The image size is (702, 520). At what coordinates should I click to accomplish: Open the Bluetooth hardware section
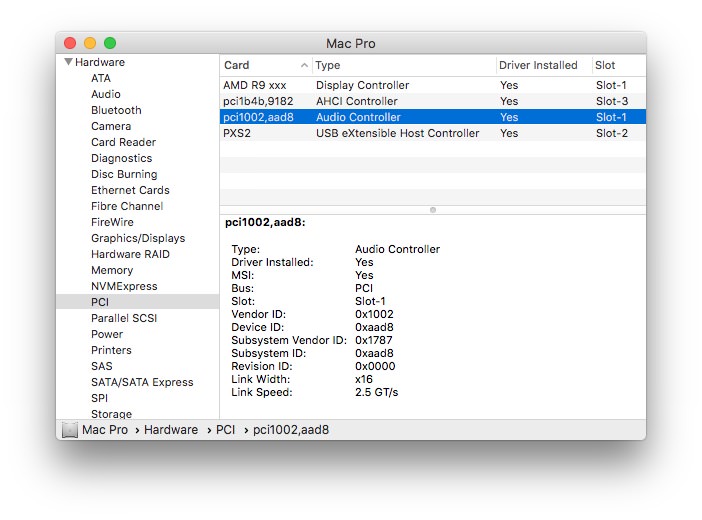coord(116,110)
